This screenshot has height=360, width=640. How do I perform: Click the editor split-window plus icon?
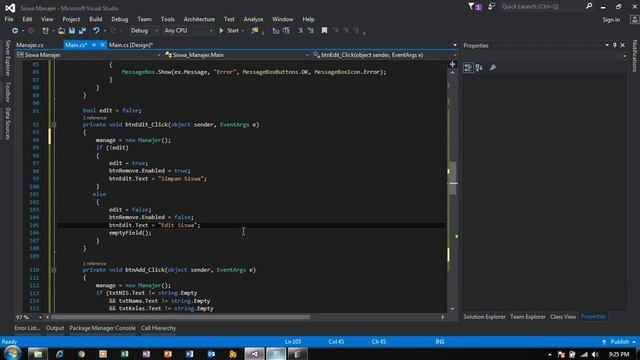point(452,64)
